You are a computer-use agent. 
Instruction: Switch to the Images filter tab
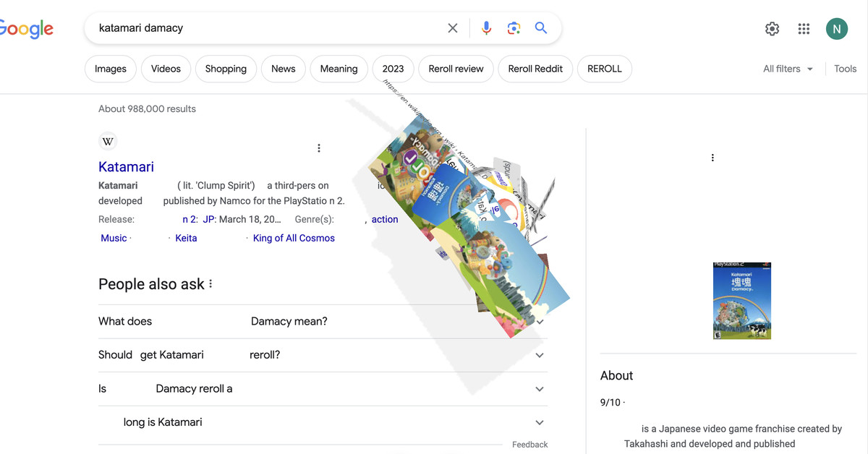pyautogui.click(x=111, y=69)
